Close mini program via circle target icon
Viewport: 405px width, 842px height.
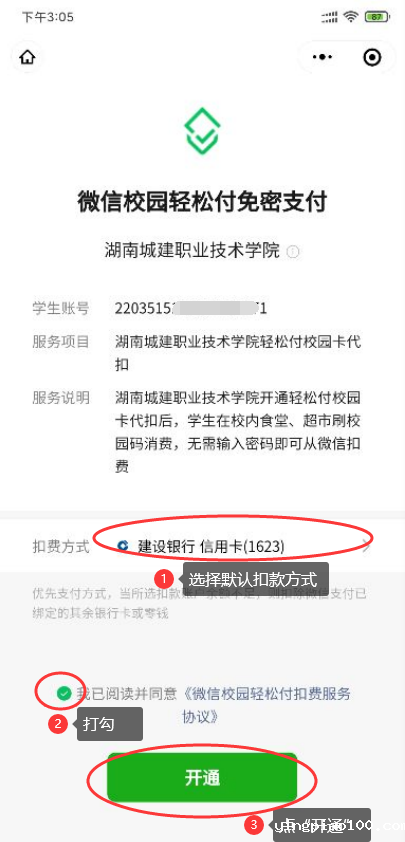pos(372,57)
